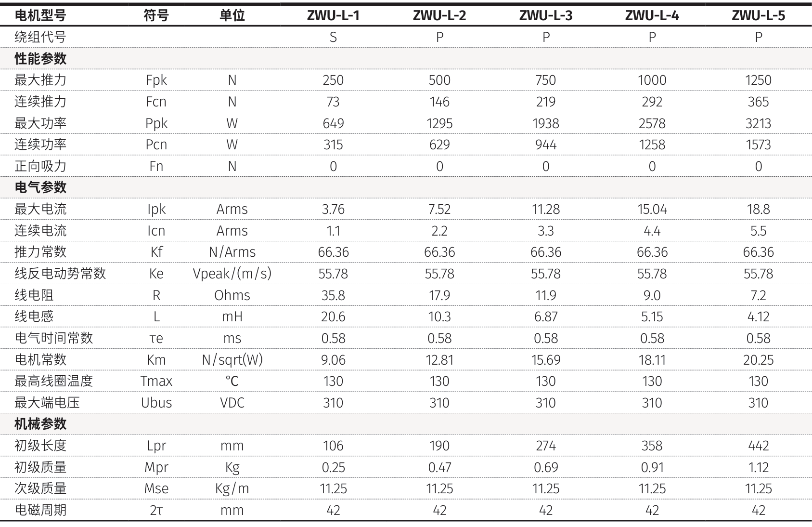Click the N/sqrt(W) unit cell
Screen dimensions: 812x527
(232, 360)
